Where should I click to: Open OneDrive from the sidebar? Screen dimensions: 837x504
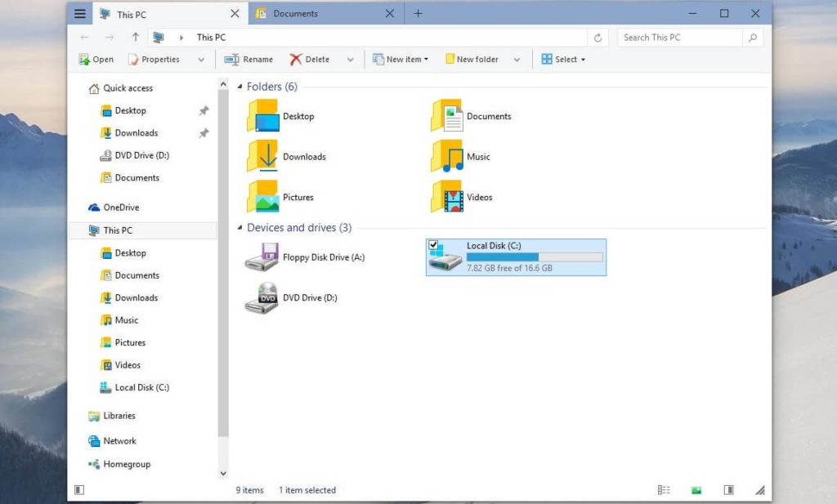[122, 207]
